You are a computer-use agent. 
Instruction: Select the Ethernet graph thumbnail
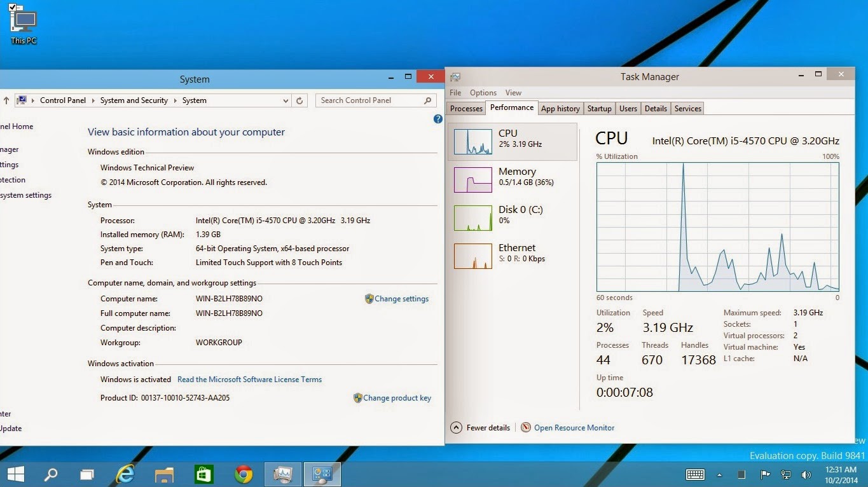coord(472,256)
